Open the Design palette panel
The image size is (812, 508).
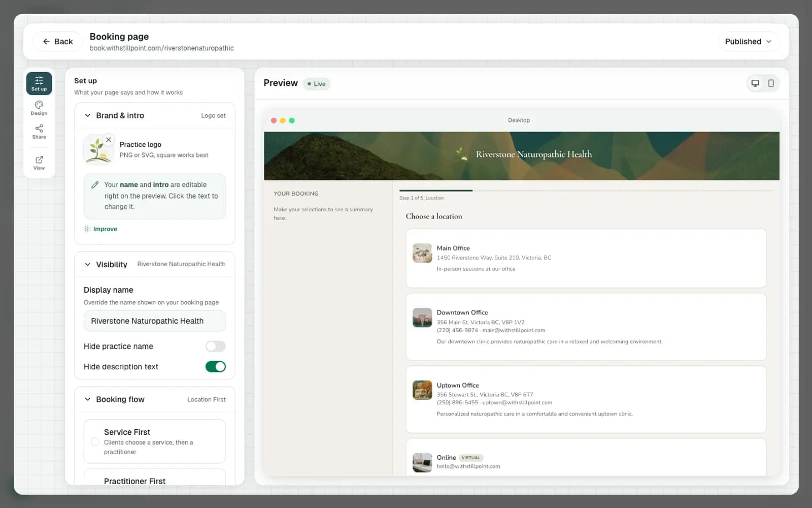39,108
